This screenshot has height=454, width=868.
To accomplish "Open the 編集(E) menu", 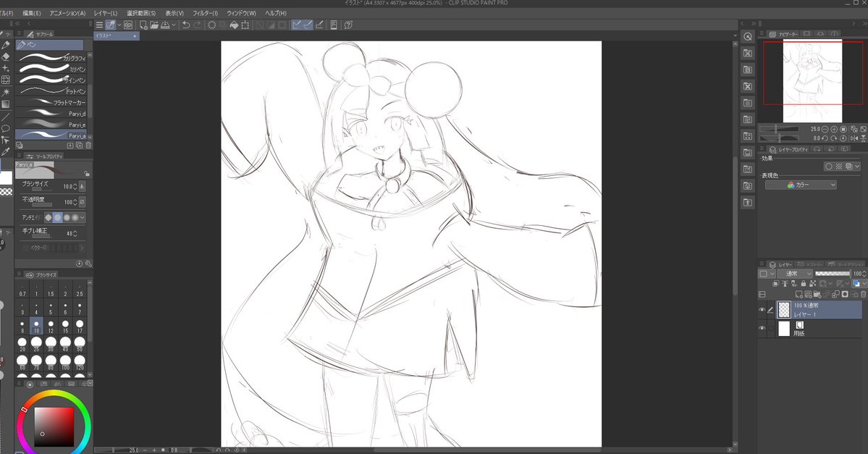I will click(32, 13).
